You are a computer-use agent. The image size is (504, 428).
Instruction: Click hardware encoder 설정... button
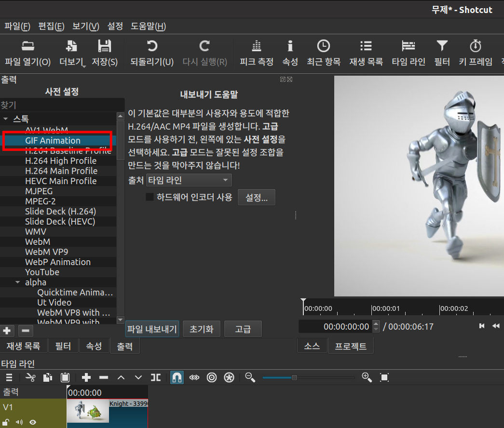pyautogui.click(x=257, y=197)
